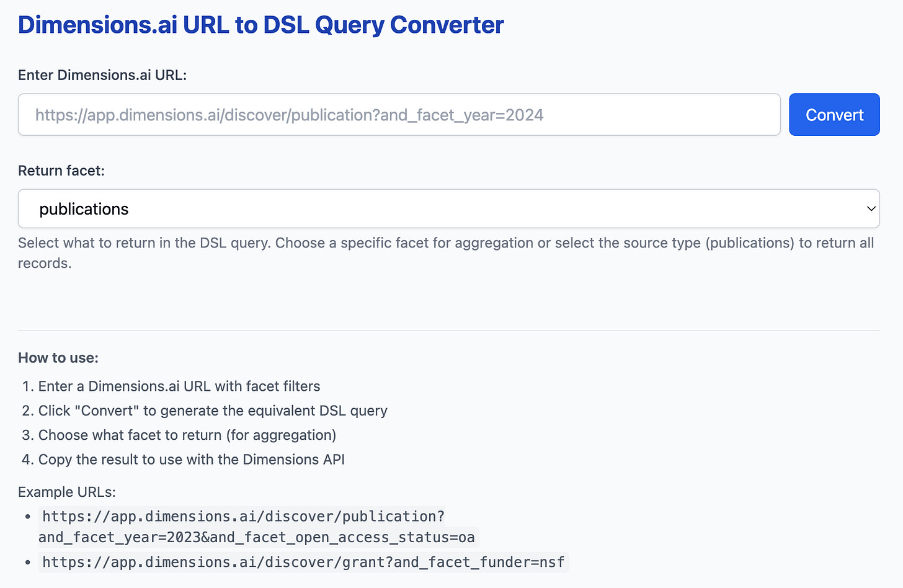Click the 'Example URLs:' label
Screen dimensions: 903x588
[67, 492]
